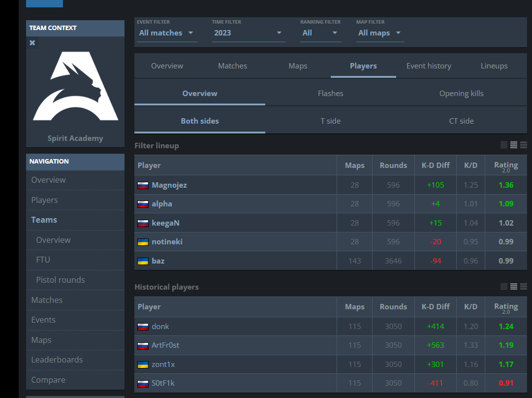The width and height of the screenshot is (532, 398).
Task: Select medium density icon above Historical players table
Action: pyautogui.click(x=514, y=287)
